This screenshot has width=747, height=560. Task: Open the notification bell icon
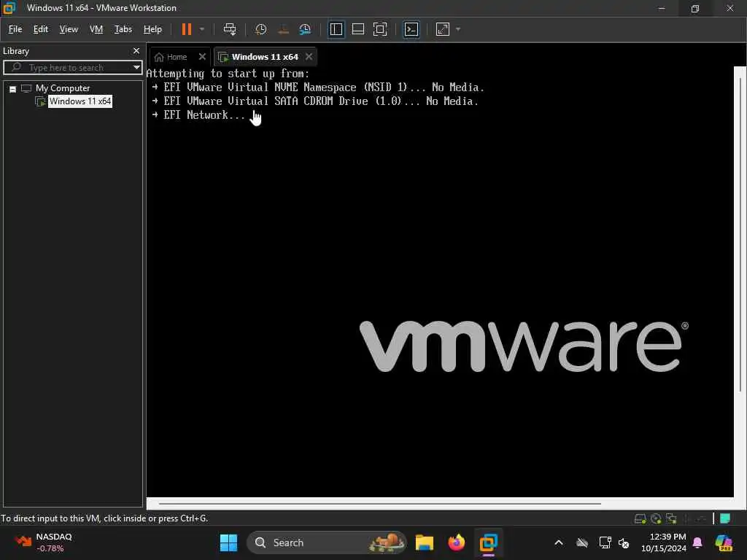(x=697, y=542)
